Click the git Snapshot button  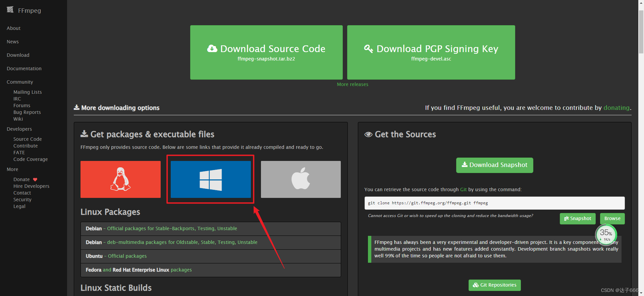[x=578, y=219]
